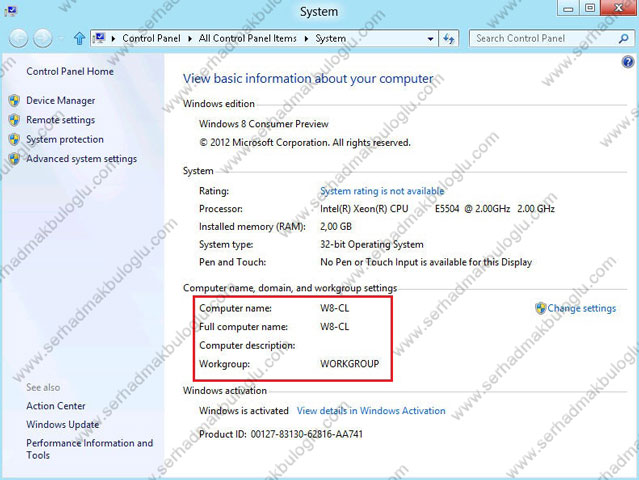Expand the arrow after All Control Panel Items
639x480 pixels.
306,39
